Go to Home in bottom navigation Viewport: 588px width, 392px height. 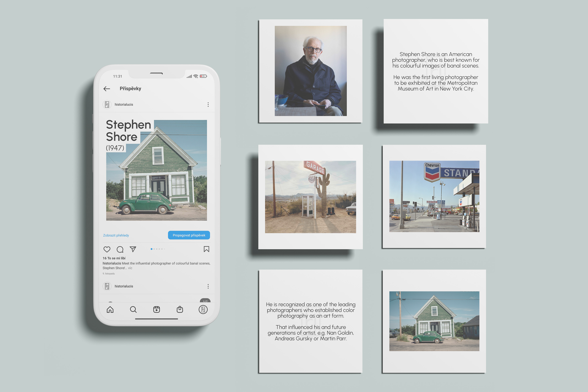coord(110,309)
